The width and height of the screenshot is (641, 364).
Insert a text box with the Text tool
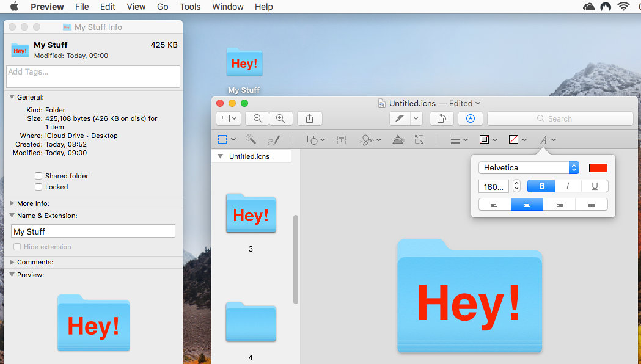point(341,139)
